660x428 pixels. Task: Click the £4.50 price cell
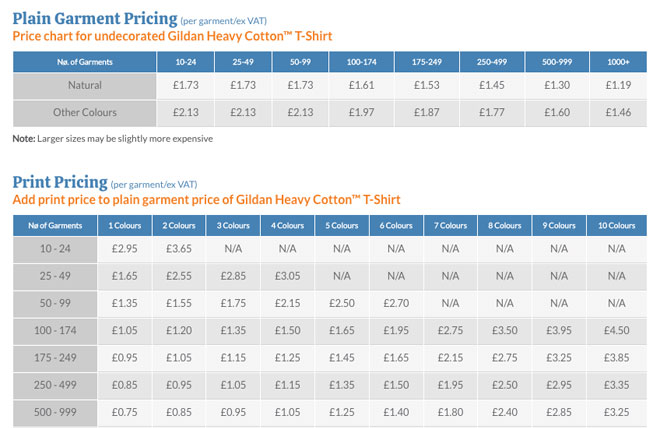tap(615, 329)
